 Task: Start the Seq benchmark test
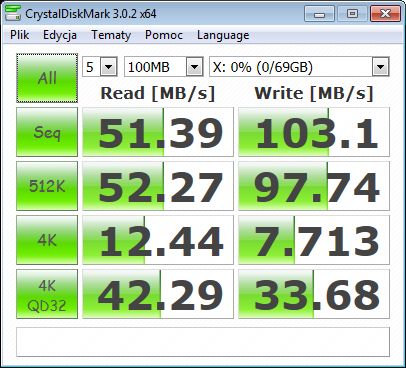(47, 132)
